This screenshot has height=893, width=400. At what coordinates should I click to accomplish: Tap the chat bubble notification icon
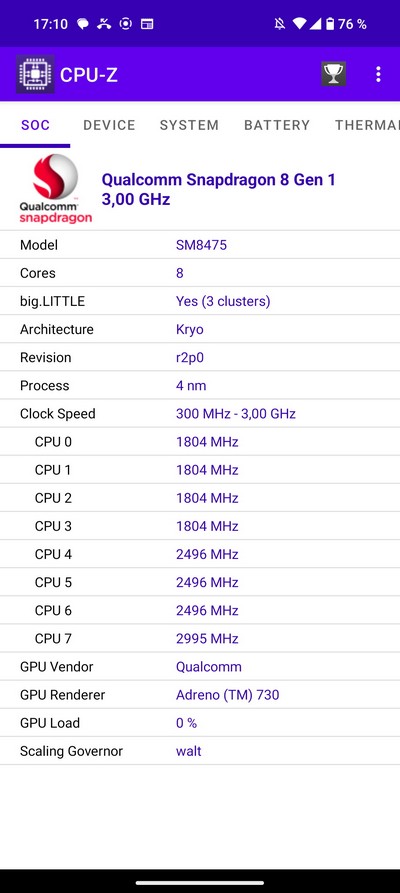pos(83,24)
